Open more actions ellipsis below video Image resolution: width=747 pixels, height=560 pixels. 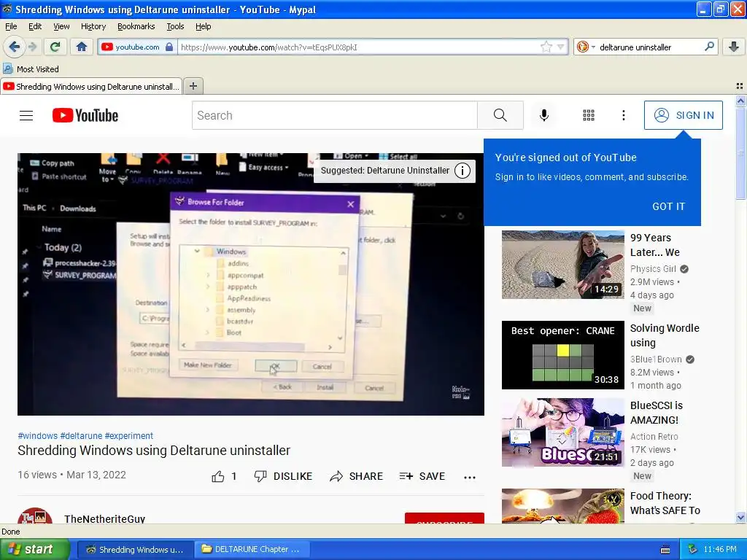coord(470,477)
